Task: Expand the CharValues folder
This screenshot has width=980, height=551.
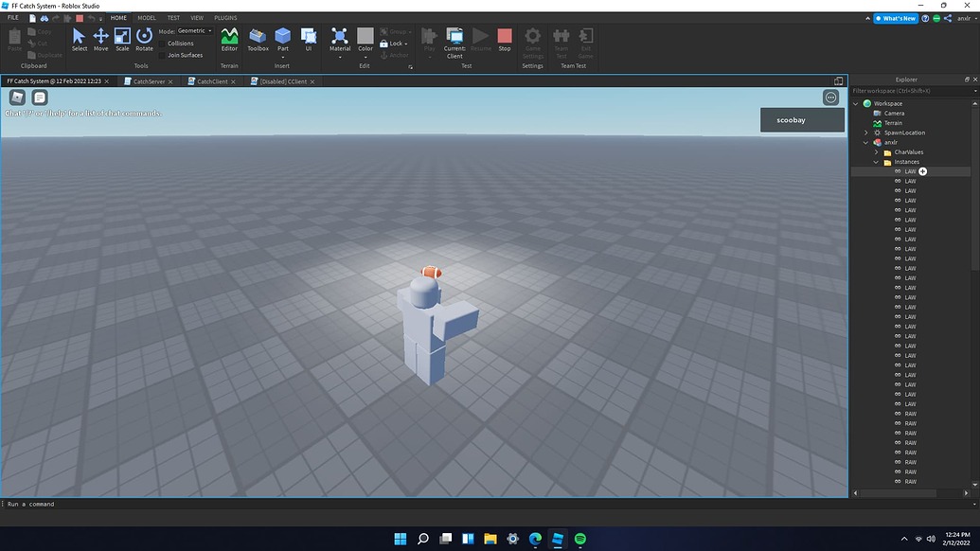Action: (x=877, y=151)
